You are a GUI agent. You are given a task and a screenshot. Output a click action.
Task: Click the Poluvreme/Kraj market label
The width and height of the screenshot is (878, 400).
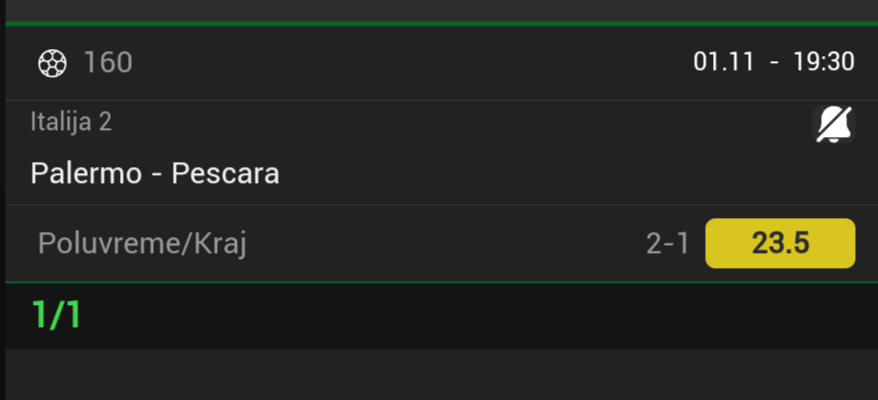point(142,244)
